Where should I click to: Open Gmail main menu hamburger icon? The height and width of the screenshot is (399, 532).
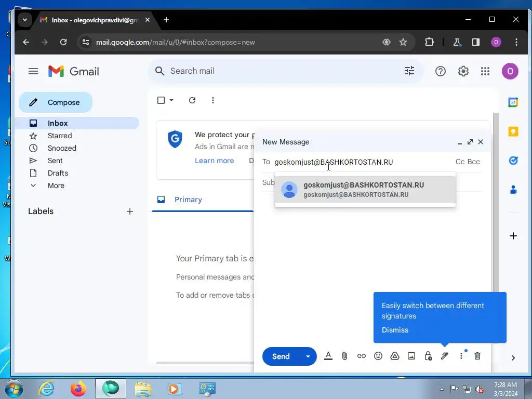[33, 71]
